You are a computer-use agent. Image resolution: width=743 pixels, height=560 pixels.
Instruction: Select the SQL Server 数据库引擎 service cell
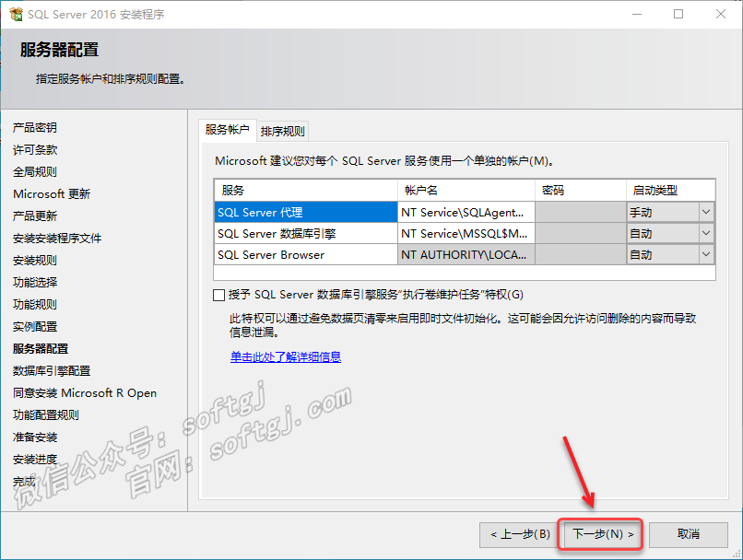[x=306, y=233]
